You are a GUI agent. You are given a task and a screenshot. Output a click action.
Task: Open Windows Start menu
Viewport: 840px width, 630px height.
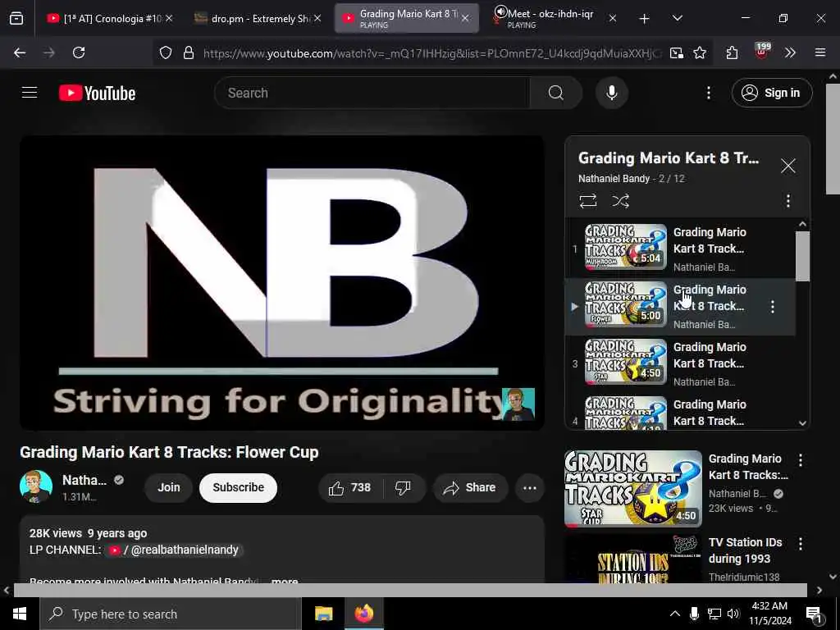20,614
